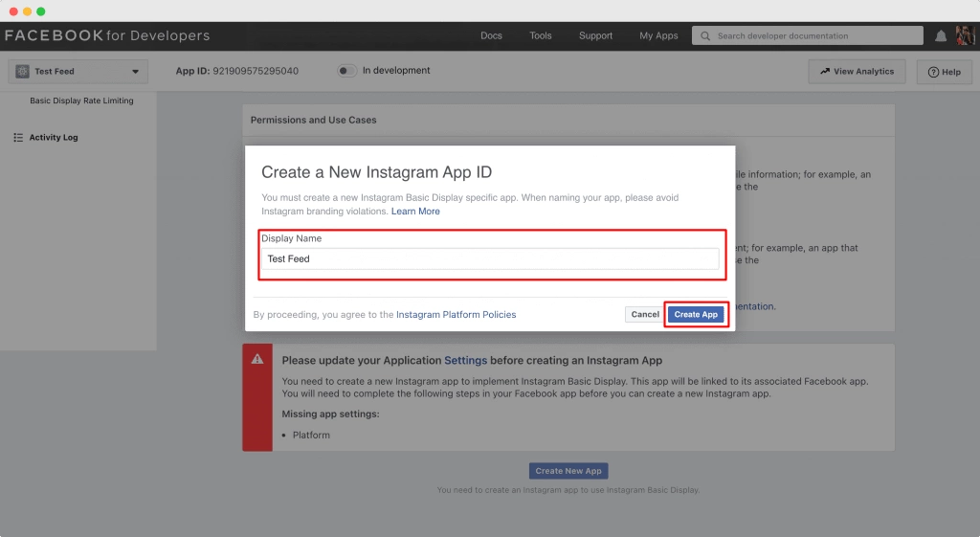Image resolution: width=980 pixels, height=537 pixels.
Task: Click the FACEBOOK for Developers logo
Action: point(107,35)
